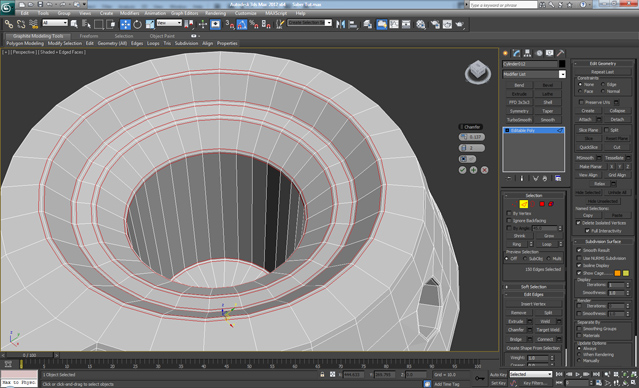Choose the Manually update option radio
This screenshot has height=388, width=639.
tap(579, 361)
